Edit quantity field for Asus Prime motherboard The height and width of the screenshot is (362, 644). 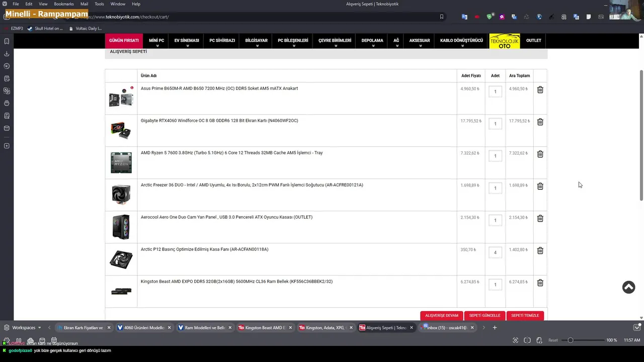point(495,92)
